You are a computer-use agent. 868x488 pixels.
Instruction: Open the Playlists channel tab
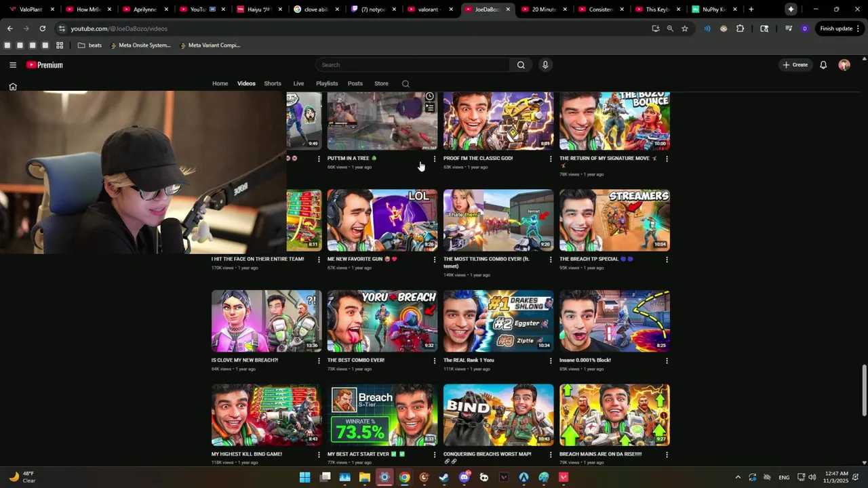tap(327, 83)
